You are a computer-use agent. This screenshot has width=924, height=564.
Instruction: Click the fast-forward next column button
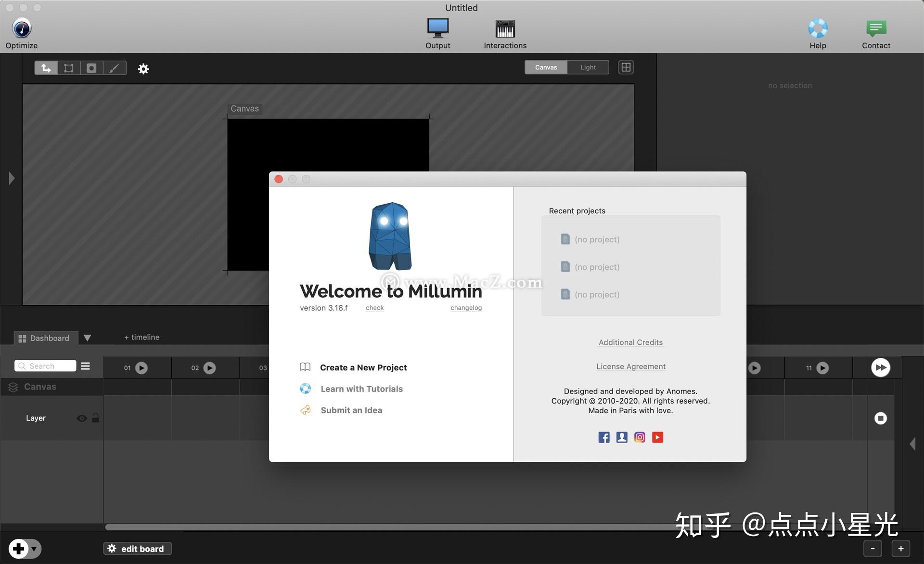point(881,367)
